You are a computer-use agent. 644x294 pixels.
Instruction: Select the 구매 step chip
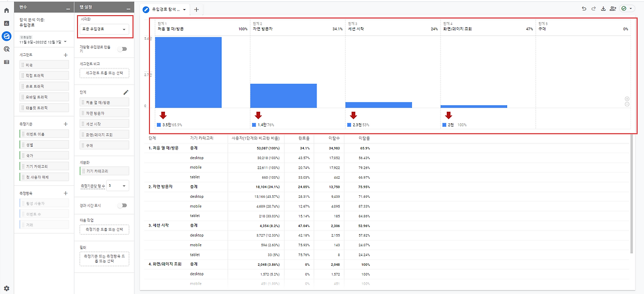(x=104, y=145)
